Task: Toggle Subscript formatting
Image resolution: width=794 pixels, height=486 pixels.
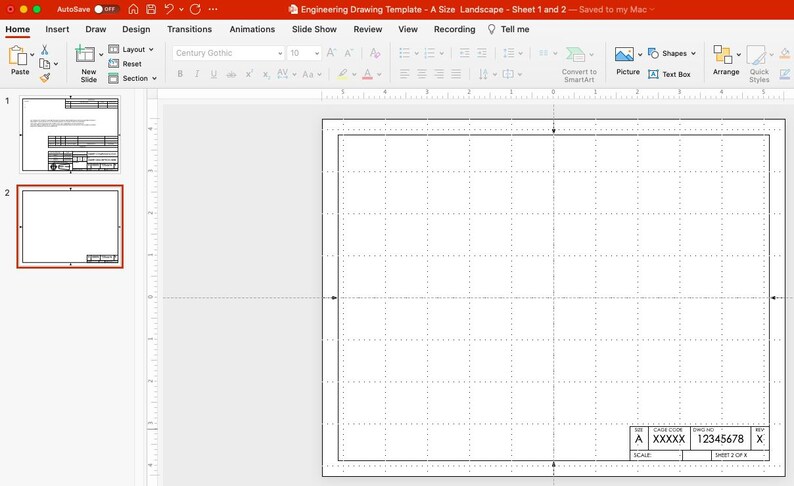Action: click(266, 74)
